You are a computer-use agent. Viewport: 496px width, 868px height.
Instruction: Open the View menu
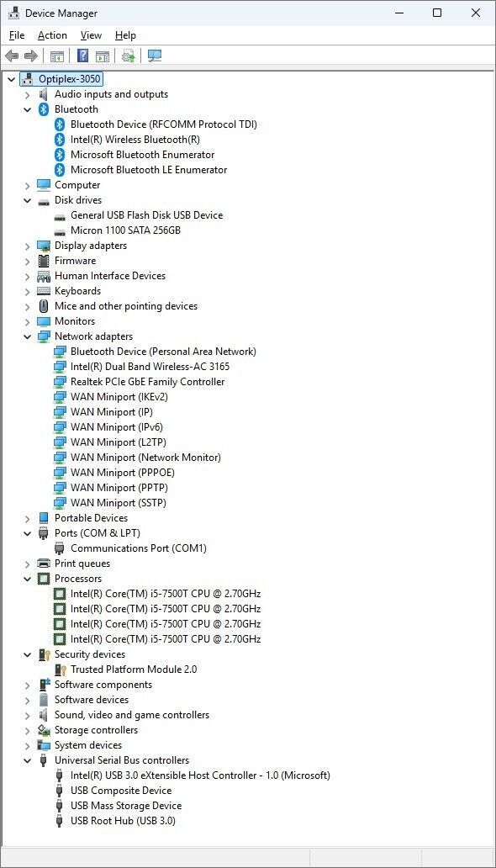coord(91,35)
